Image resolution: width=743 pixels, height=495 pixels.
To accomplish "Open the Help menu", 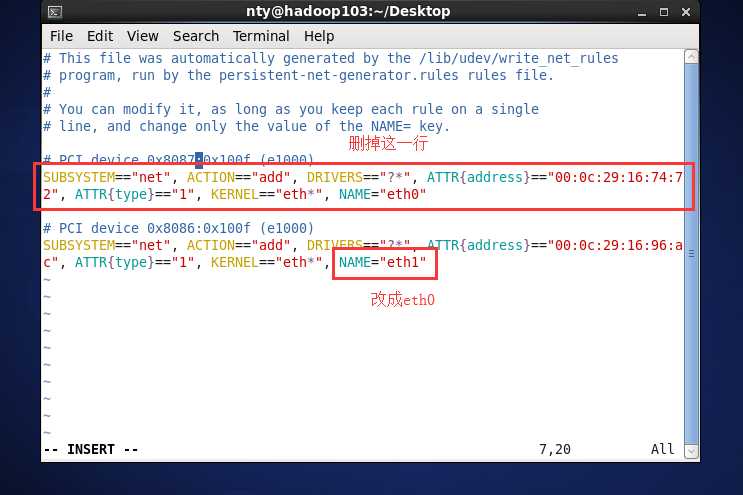I will (x=319, y=36).
